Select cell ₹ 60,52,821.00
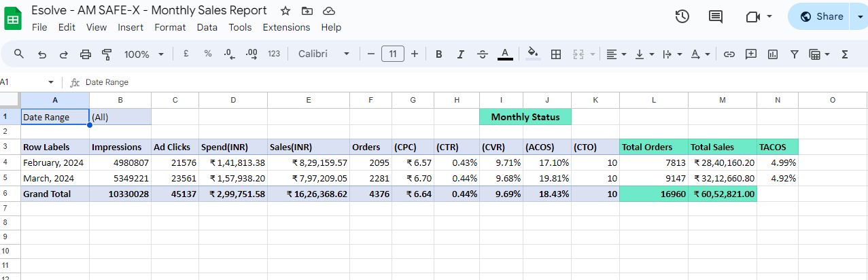Image resolution: width=868 pixels, height=280 pixels. [723, 194]
